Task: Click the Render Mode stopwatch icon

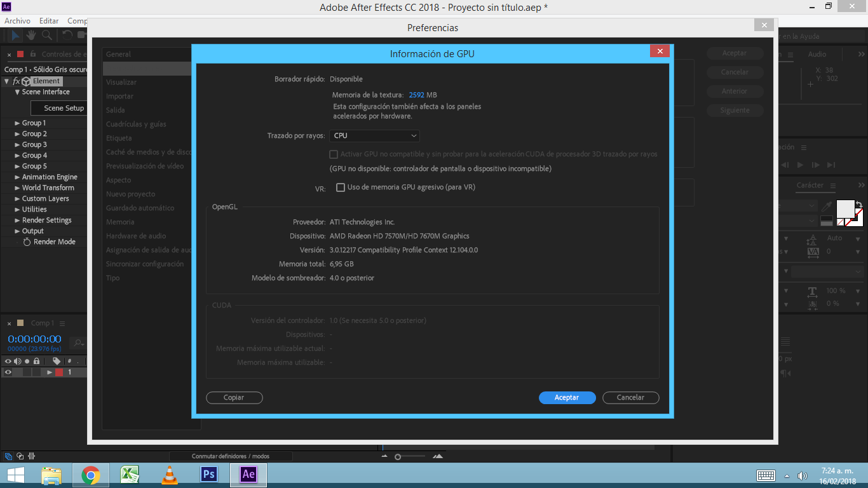Action: tap(27, 242)
